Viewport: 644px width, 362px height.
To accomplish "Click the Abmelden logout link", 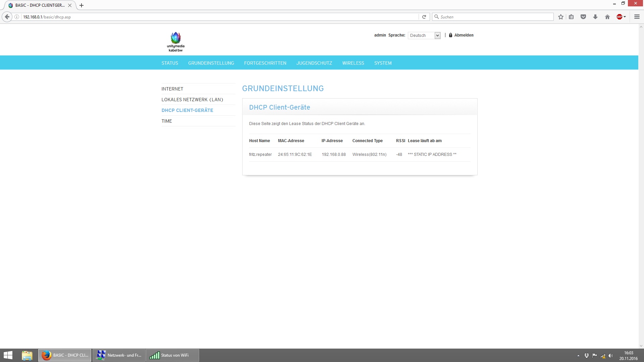I will (464, 35).
